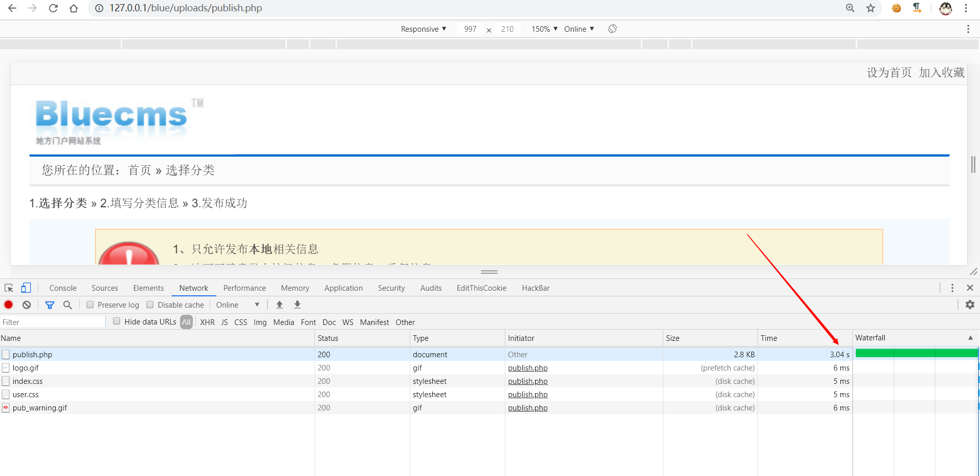Open device toolbar more options
The width and height of the screenshot is (980, 476).
coord(968,29)
